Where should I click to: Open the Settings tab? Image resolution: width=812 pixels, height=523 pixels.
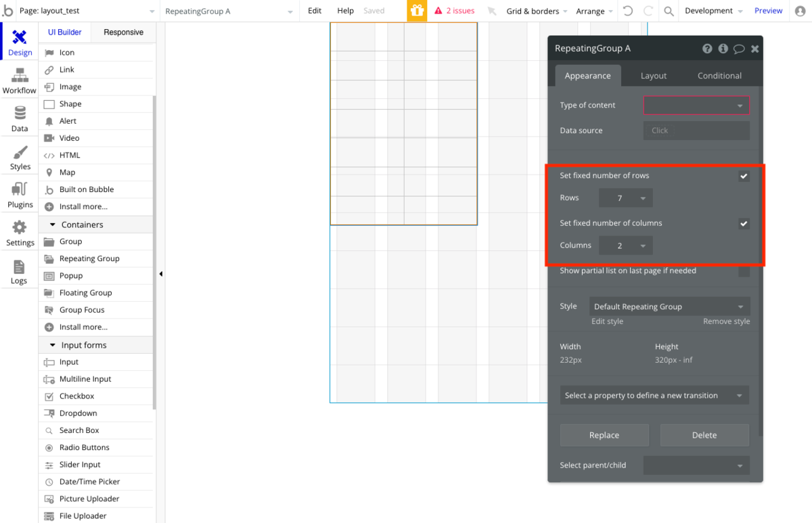pyautogui.click(x=20, y=232)
